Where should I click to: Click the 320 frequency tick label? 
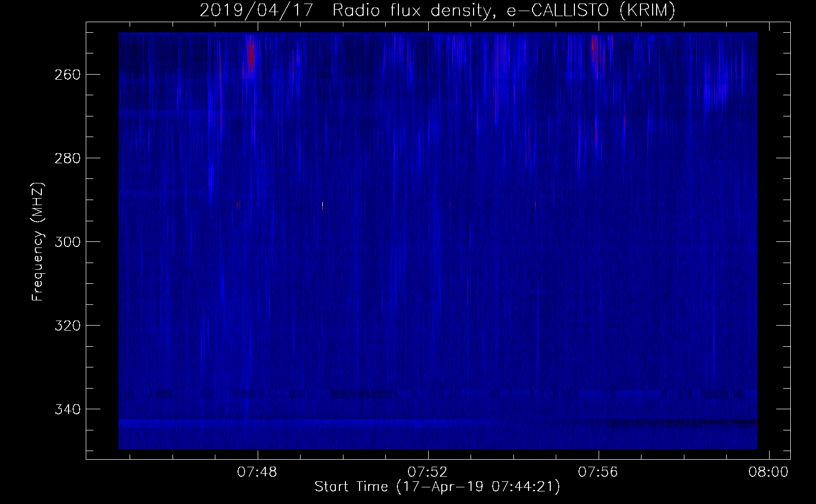click(67, 325)
